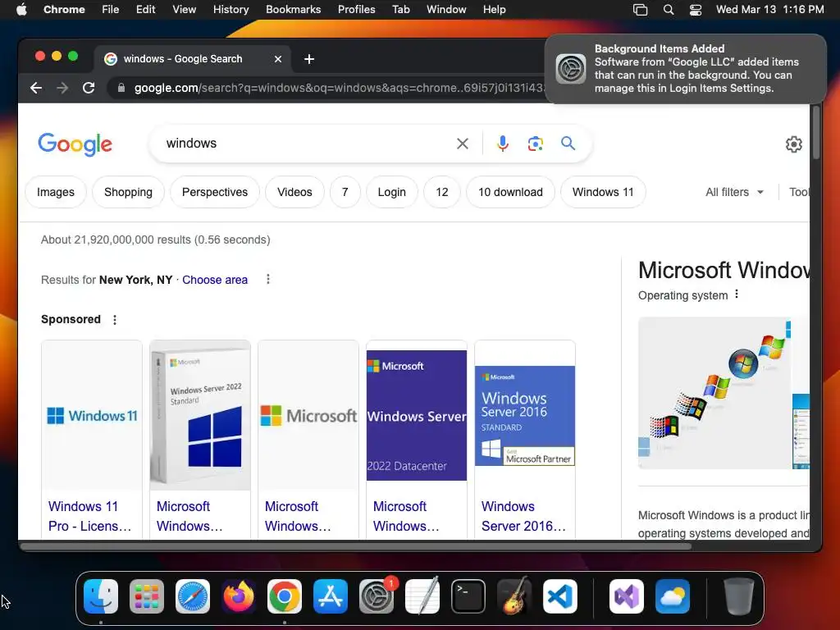Open Finder from the Dock

coord(101,596)
